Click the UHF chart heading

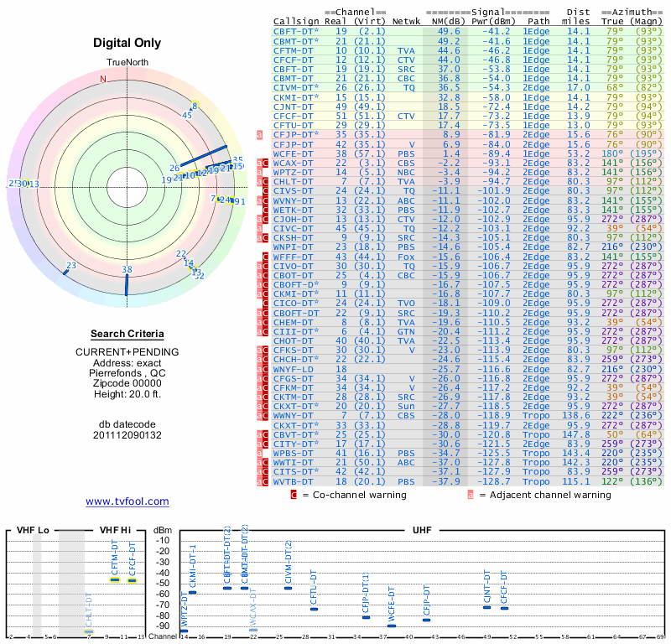click(x=422, y=530)
